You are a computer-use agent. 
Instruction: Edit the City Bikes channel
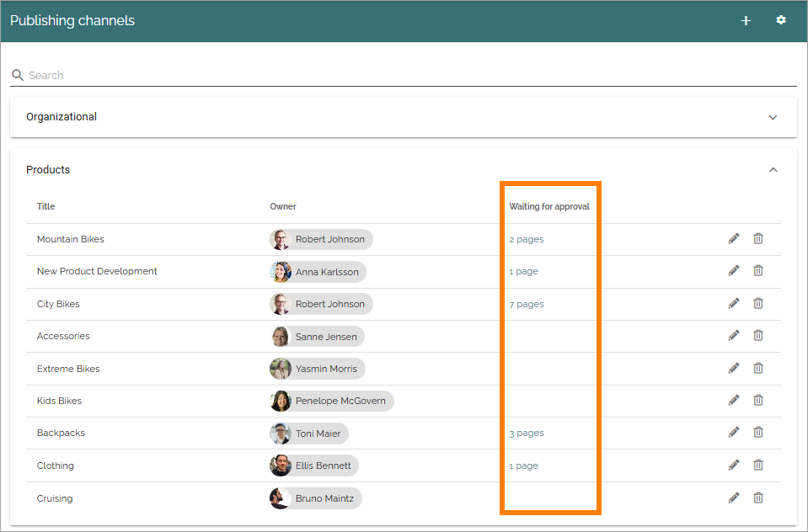coord(734,303)
